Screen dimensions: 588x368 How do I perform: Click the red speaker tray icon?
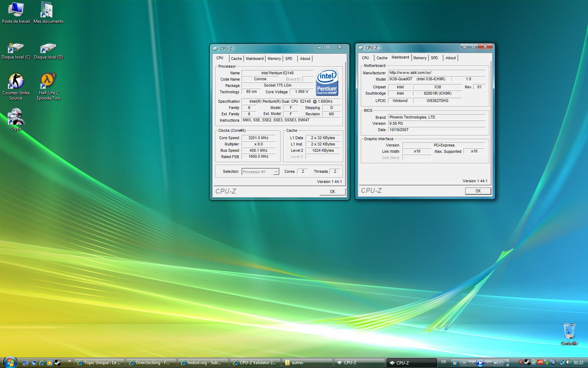(520, 362)
